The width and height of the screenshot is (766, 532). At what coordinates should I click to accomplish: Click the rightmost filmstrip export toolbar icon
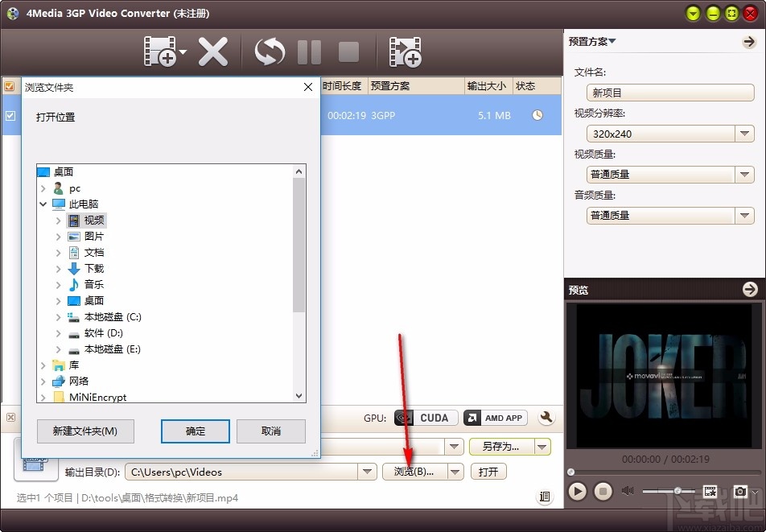pos(406,51)
